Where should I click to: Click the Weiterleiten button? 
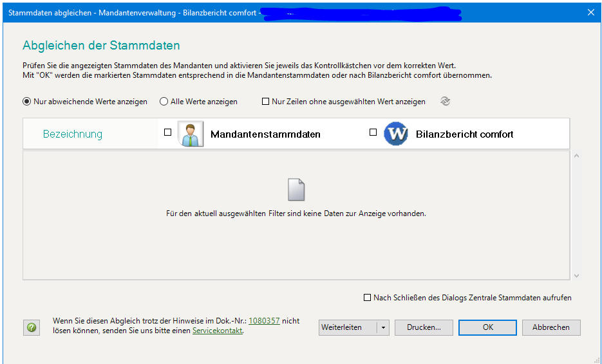pos(348,327)
